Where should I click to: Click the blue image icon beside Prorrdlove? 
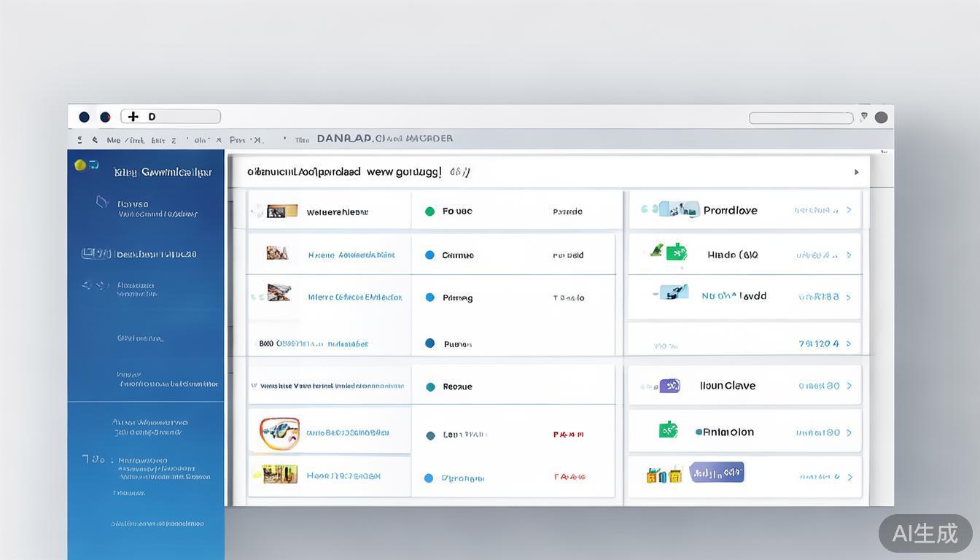679,210
